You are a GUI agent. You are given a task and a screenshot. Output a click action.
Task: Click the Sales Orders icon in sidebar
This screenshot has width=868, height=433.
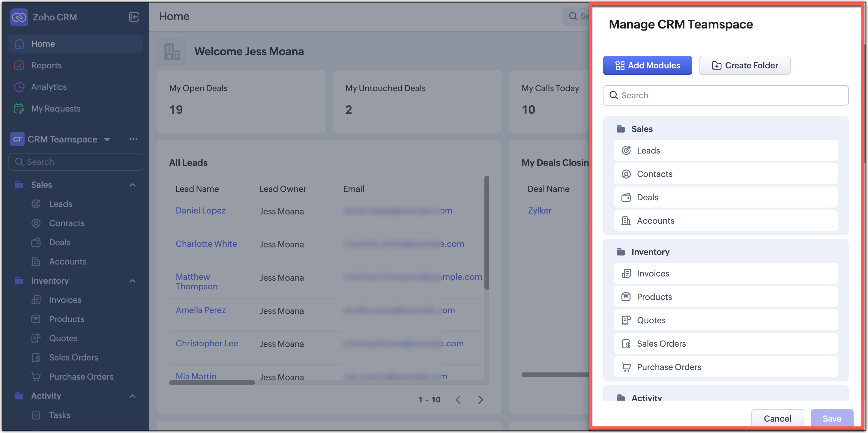point(36,357)
